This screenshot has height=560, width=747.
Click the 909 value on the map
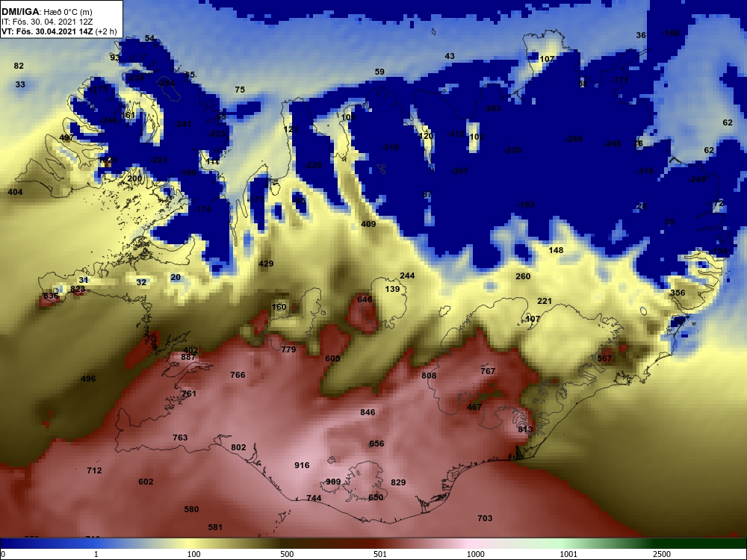tap(333, 482)
